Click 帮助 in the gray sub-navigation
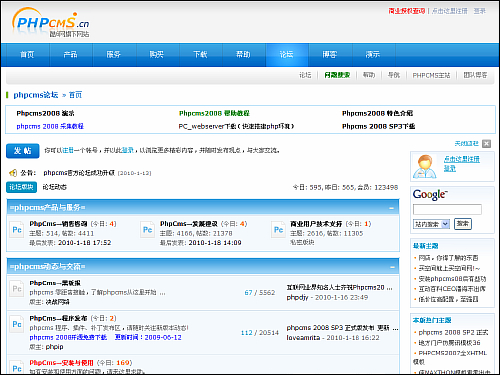500x375 pixels. pos(369,75)
